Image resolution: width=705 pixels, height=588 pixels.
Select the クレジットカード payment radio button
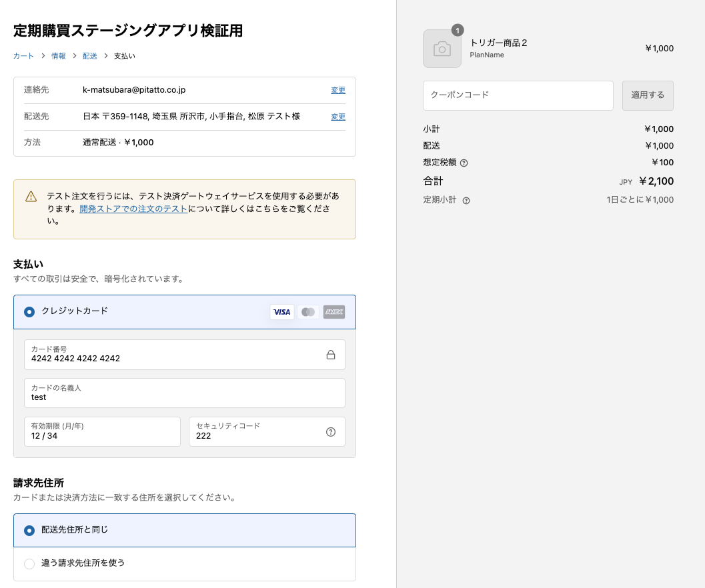click(29, 312)
